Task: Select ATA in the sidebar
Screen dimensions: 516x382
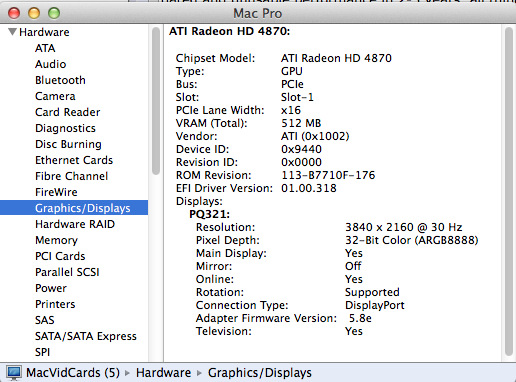Action: tap(45, 48)
